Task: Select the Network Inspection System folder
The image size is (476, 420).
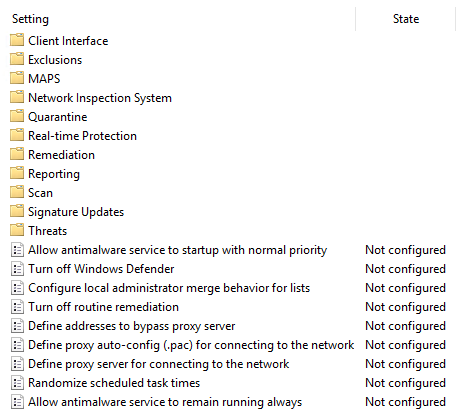Action: (100, 98)
